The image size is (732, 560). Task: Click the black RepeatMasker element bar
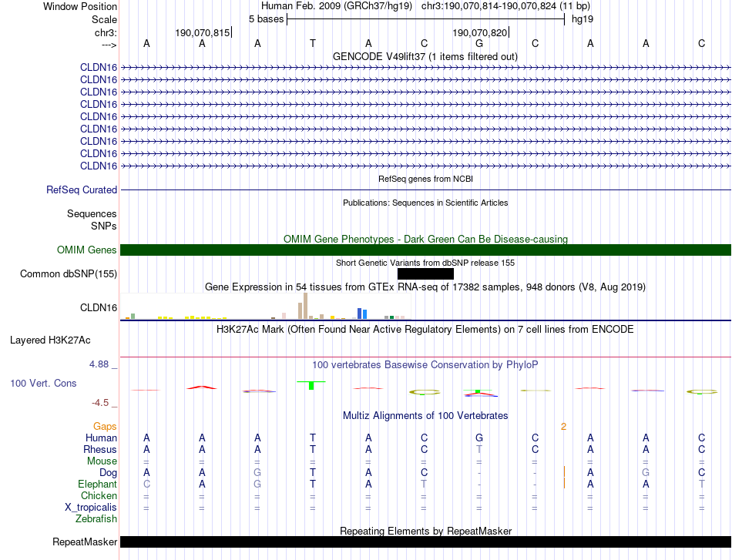pyautogui.click(x=425, y=542)
